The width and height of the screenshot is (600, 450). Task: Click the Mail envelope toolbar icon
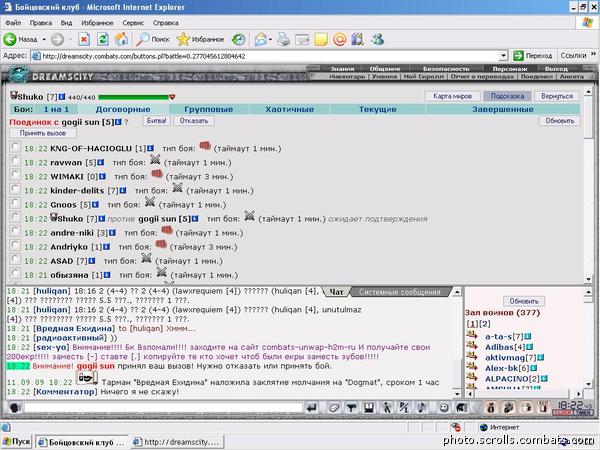[261, 39]
